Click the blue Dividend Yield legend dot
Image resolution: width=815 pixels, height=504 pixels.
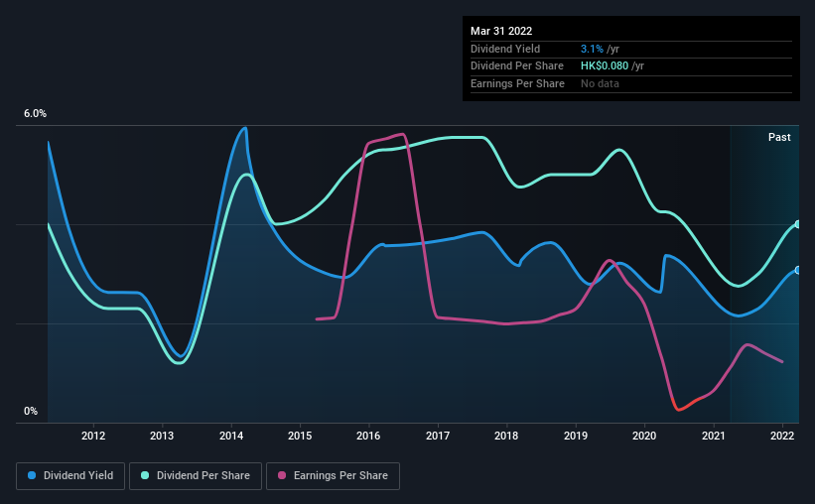pos(32,475)
